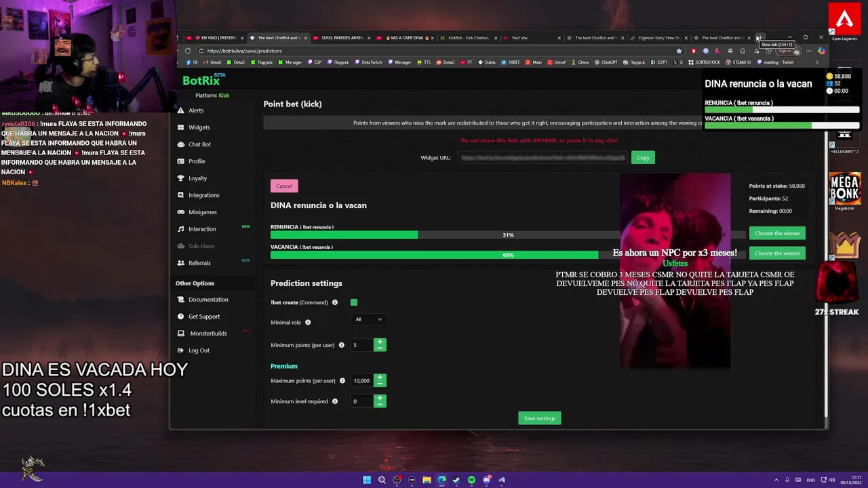Viewport: 868px width, 488px height.
Task: Go to the Profile sidebar page
Action: (x=191, y=161)
